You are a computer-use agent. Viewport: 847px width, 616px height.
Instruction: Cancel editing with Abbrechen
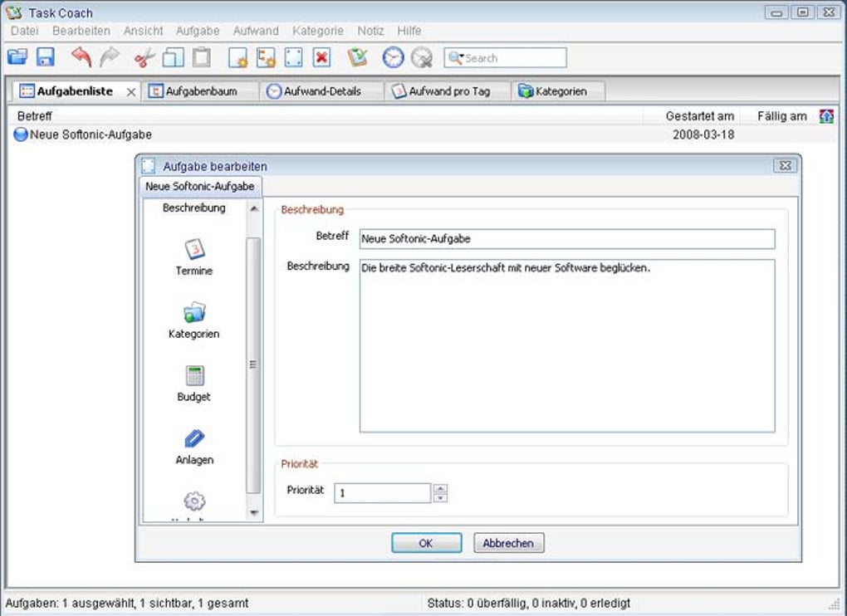click(x=508, y=543)
